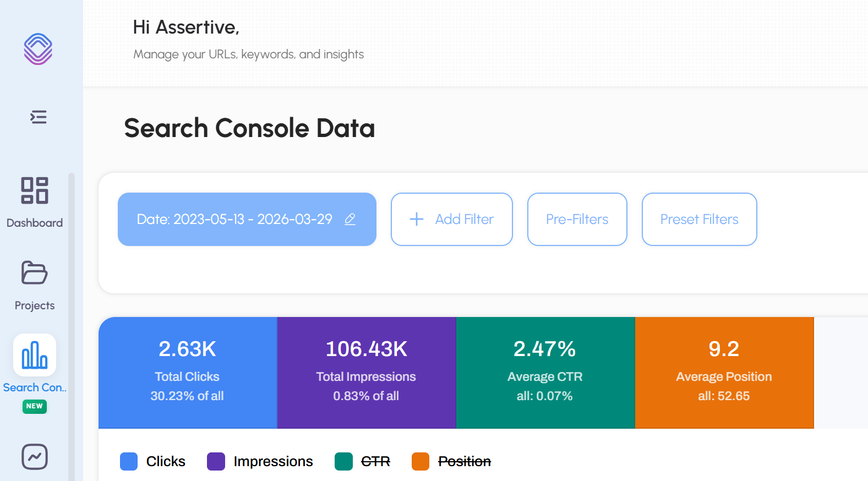
Task: Go to Dashboard menu label
Action: coord(35,223)
